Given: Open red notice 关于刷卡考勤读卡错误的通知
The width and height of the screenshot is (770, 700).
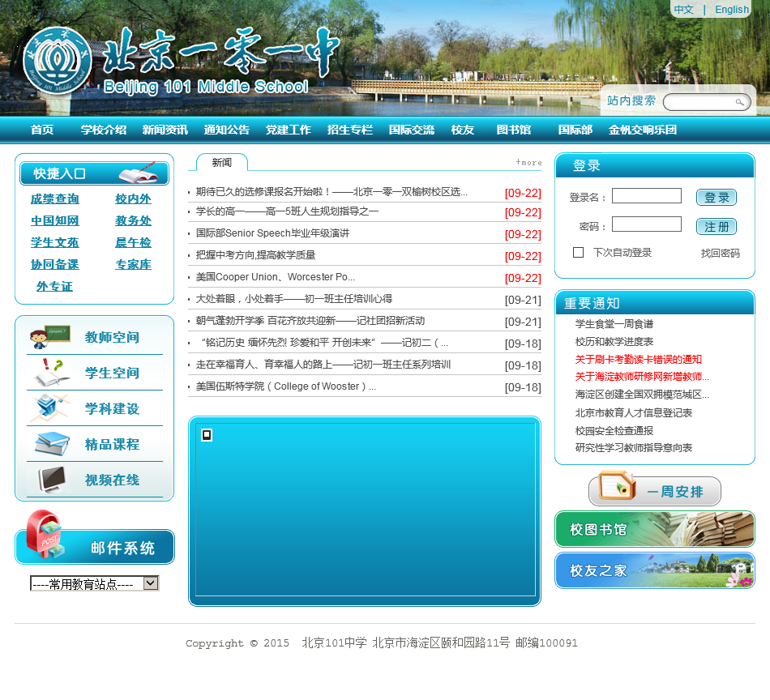Looking at the screenshot, I should 639,360.
